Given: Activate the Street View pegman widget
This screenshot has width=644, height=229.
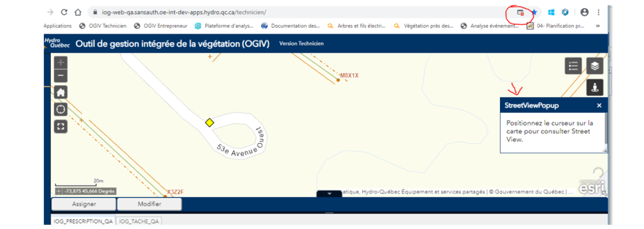Looking at the screenshot, I should pos(595,87).
